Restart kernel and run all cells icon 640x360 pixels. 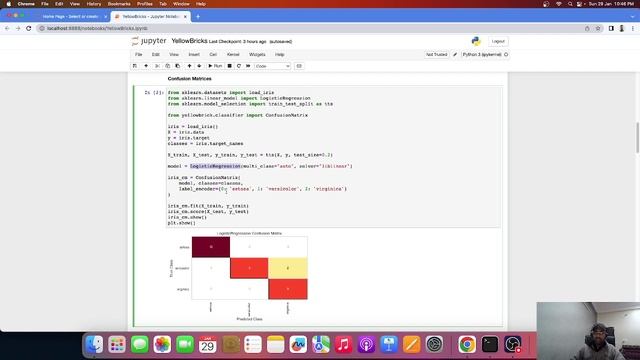click(248, 66)
